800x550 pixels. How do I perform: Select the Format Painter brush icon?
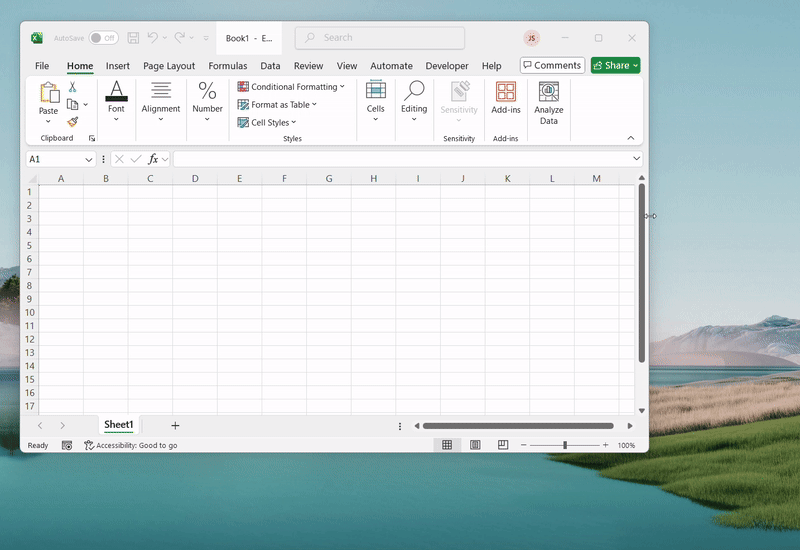(x=73, y=121)
